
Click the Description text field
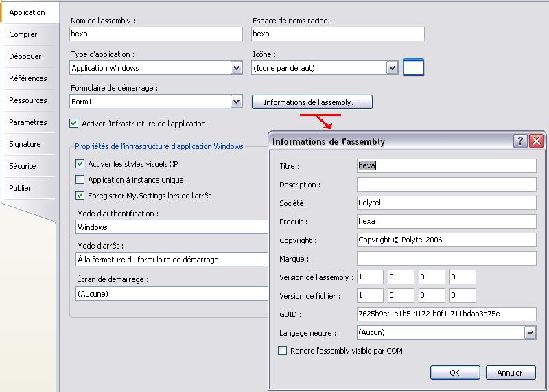[446, 185]
